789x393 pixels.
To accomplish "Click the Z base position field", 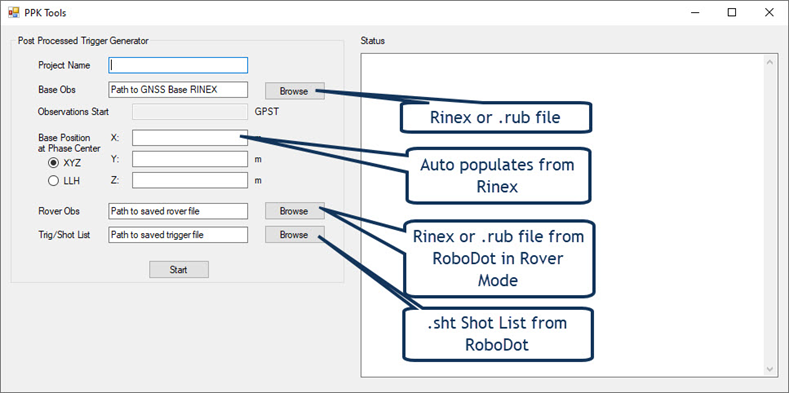I will pyautogui.click(x=190, y=180).
